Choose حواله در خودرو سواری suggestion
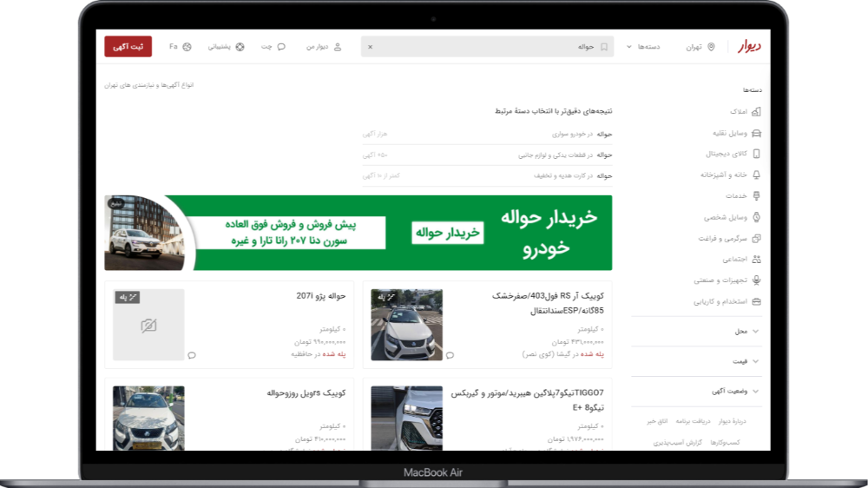This screenshot has height=488, width=868. click(487, 134)
